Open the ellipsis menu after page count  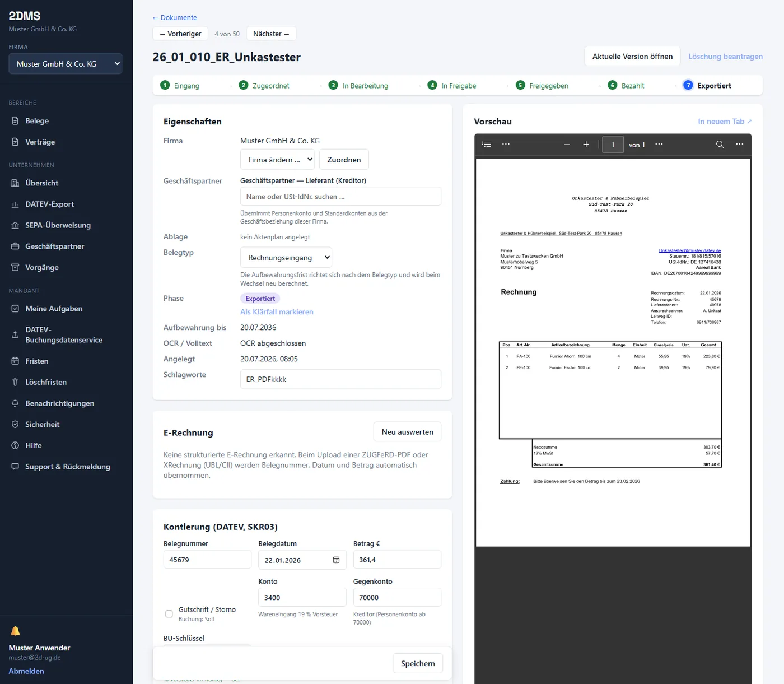(659, 145)
